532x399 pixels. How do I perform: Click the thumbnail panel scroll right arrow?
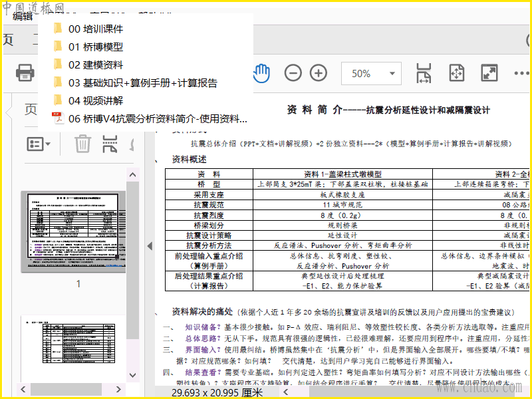(118, 389)
